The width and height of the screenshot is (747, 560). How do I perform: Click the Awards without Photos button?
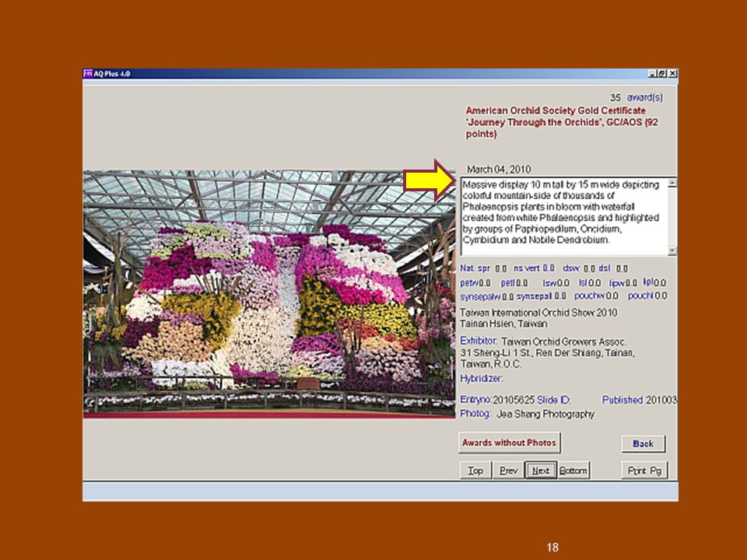click(x=509, y=443)
